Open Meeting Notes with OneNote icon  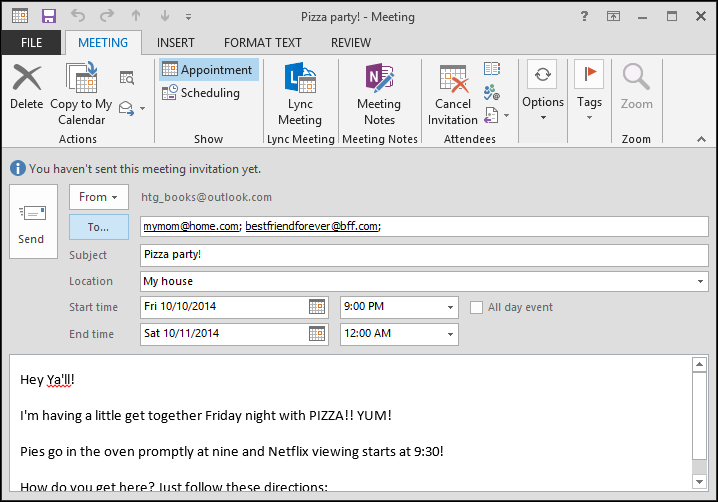[x=379, y=77]
